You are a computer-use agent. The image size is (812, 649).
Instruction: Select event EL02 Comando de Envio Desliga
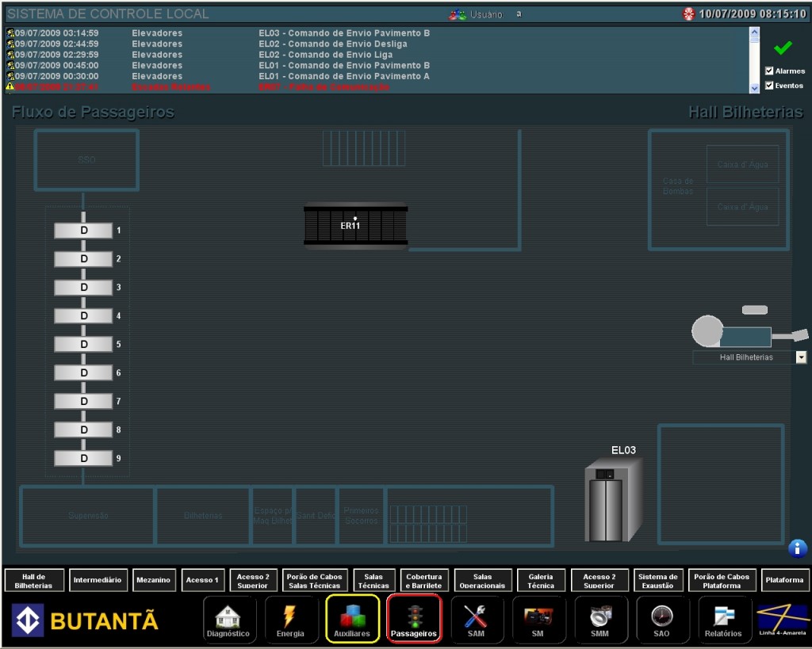377,44
